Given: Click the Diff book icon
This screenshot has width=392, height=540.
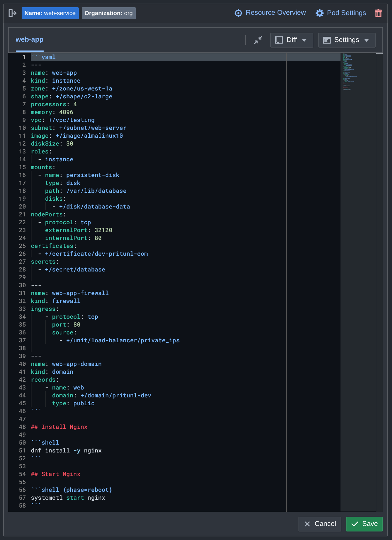Looking at the screenshot, I should point(279,40).
